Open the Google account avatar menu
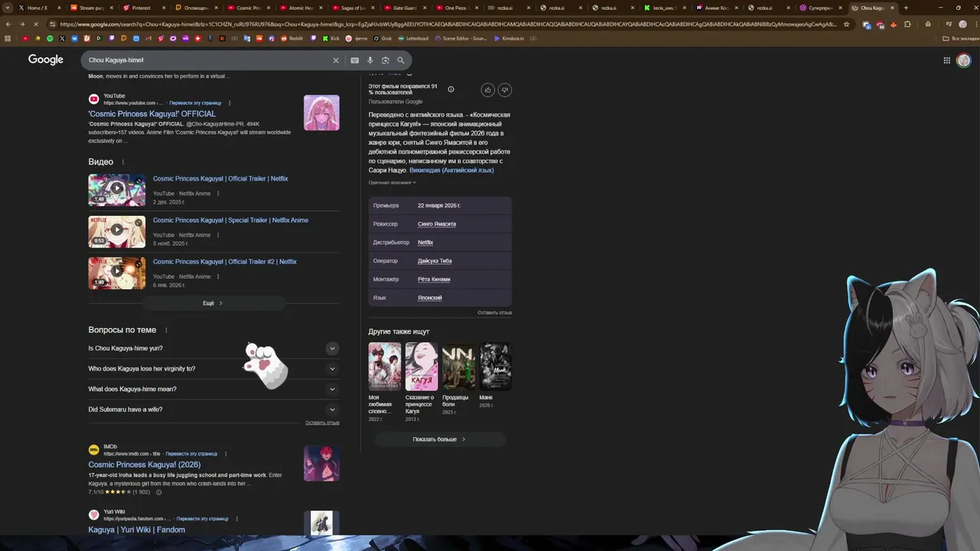This screenshot has width=980, height=551. (x=964, y=60)
